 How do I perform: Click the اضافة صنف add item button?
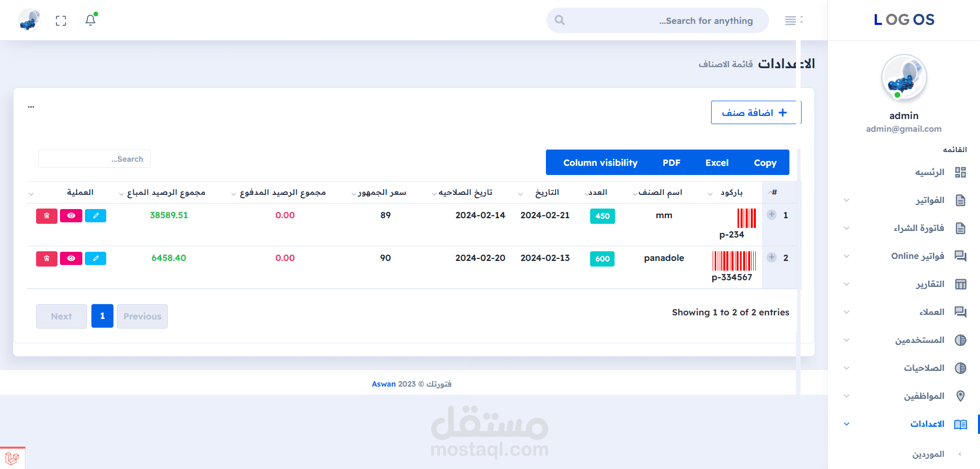756,112
